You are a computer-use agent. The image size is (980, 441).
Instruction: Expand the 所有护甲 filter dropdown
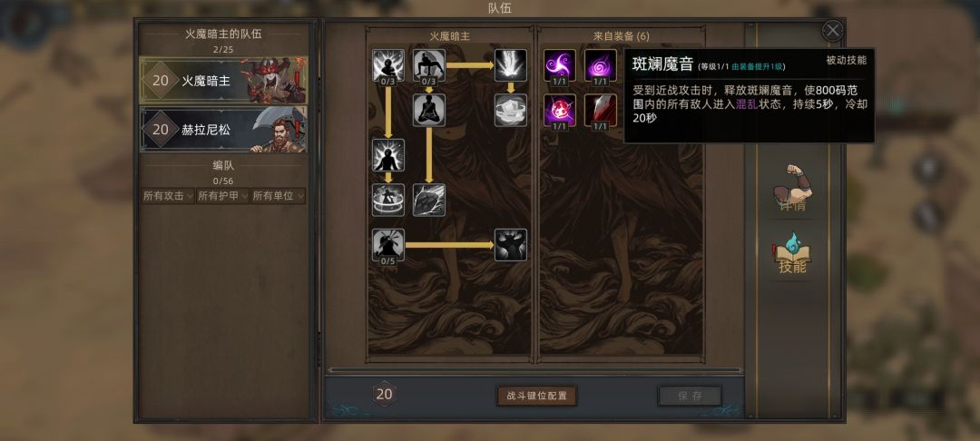(222, 196)
